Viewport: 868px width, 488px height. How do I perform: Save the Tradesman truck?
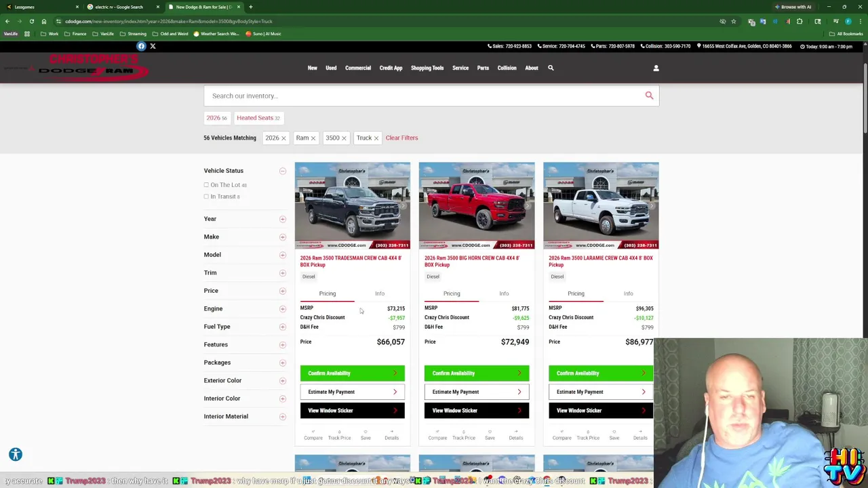coord(366,435)
